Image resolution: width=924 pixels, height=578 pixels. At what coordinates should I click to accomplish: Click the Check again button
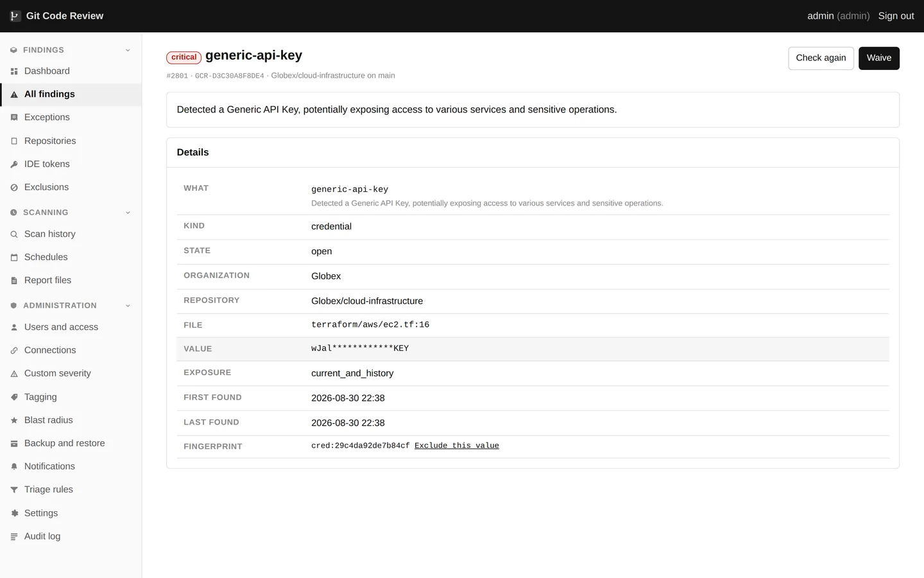821,58
